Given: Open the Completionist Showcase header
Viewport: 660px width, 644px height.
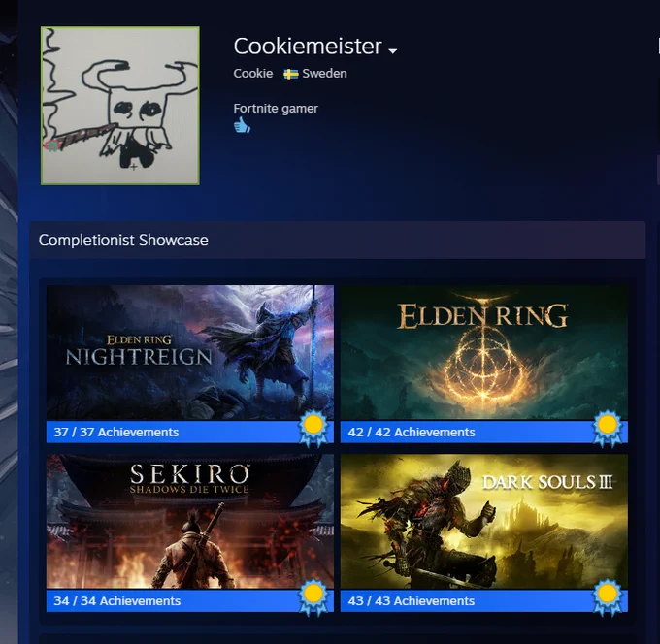Looking at the screenshot, I should click(337, 240).
